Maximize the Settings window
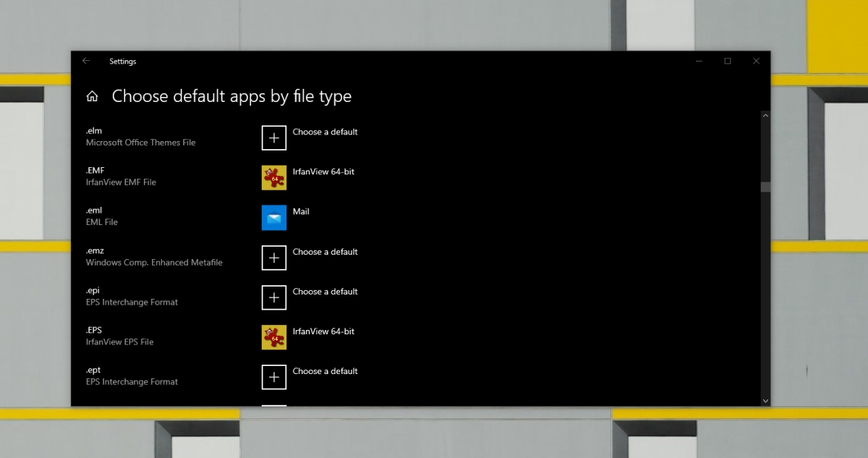The width and height of the screenshot is (868, 458). [728, 61]
